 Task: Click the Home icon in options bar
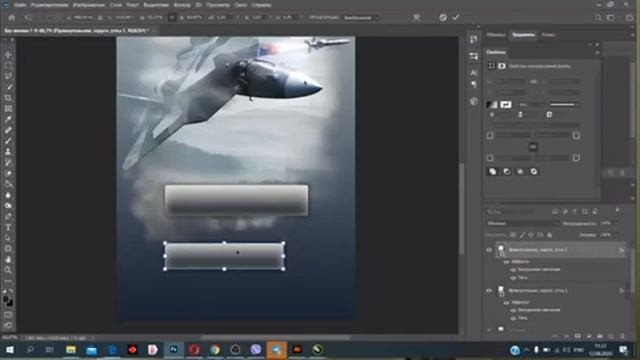point(11,18)
